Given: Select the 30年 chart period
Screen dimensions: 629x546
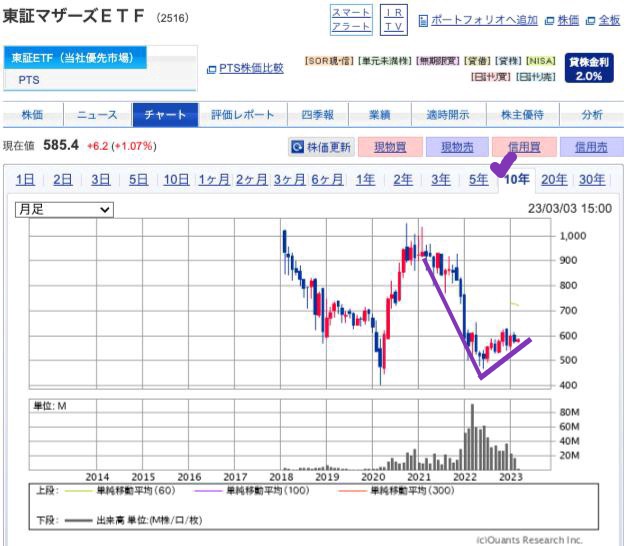Looking at the screenshot, I should pos(592,180).
